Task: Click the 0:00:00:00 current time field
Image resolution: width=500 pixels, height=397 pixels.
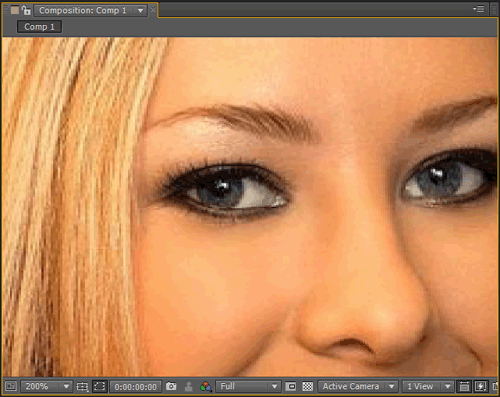Action: point(135,387)
